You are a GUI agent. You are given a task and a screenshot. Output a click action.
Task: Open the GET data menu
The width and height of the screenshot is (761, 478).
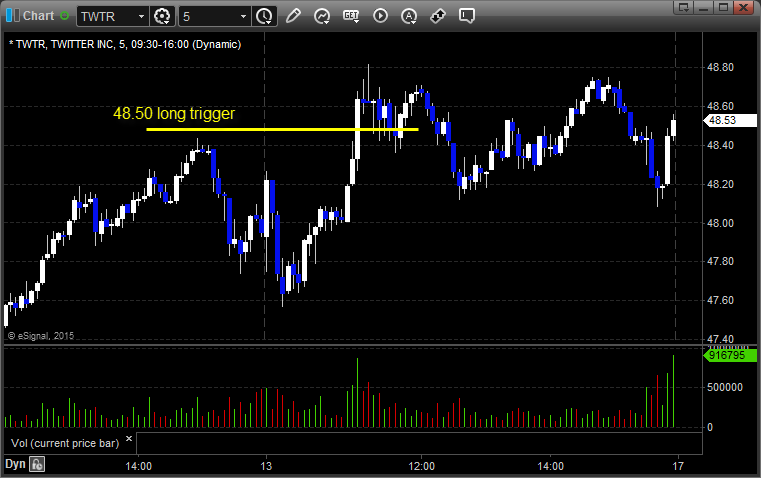pos(351,16)
